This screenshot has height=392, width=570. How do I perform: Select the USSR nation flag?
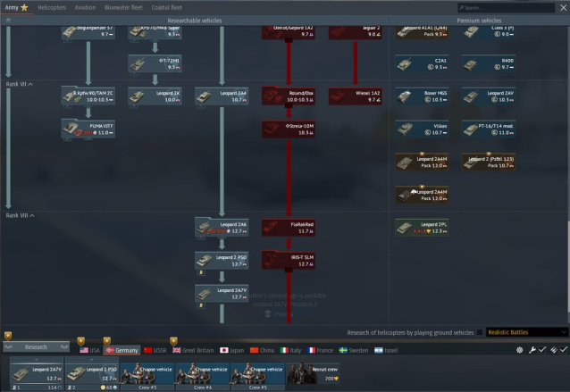point(155,350)
